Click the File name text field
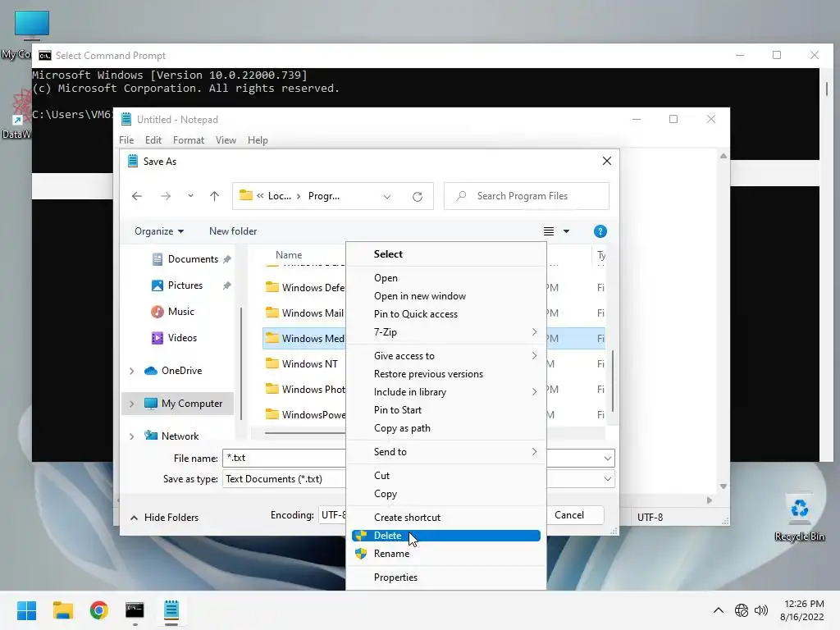The width and height of the screenshot is (840, 630). point(284,458)
